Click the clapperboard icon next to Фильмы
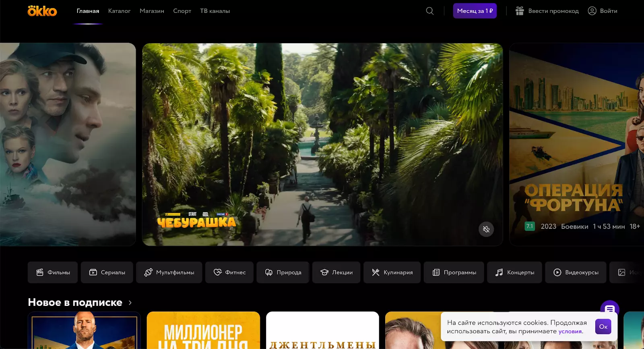644x349 pixels. coord(40,272)
